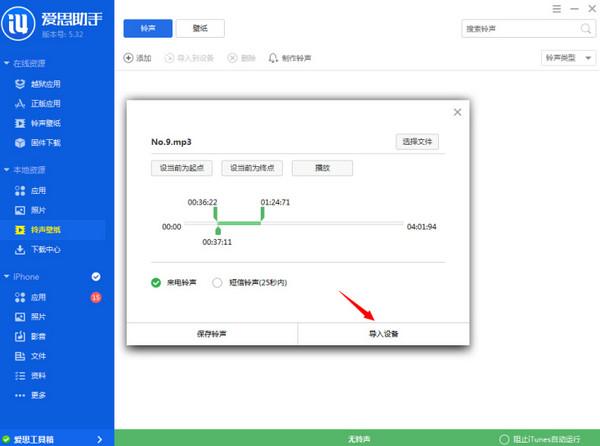Click the 导入设备 button
This screenshot has width=600, height=446.
(383, 332)
